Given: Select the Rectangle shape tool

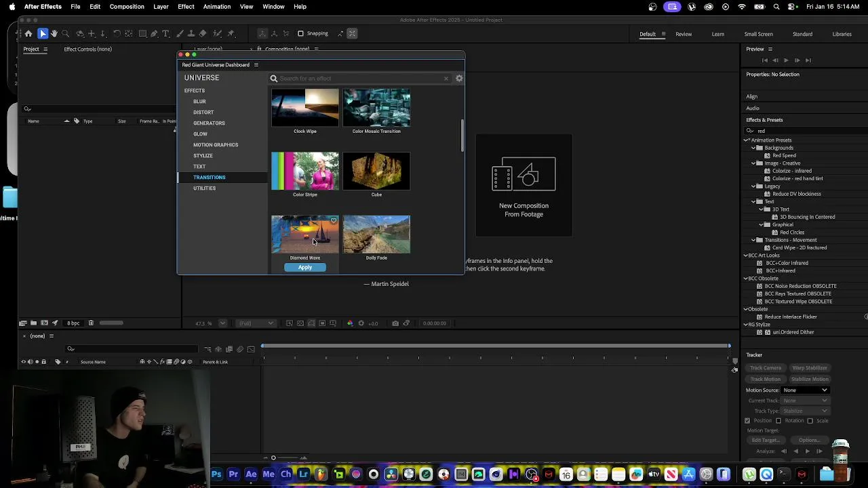Looking at the screenshot, I should click(142, 34).
